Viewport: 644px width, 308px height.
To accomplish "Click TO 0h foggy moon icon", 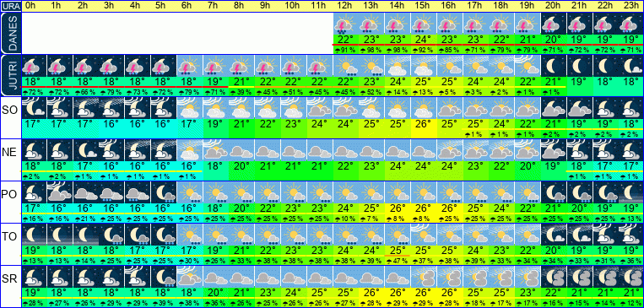I will [x=34, y=235].
